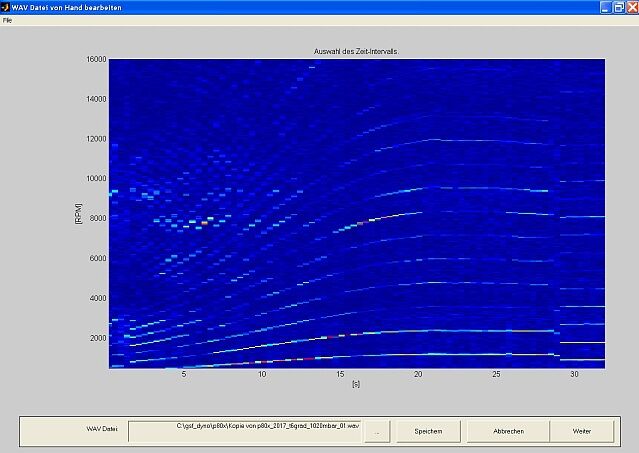The height and width of the screenshot is (453, 639).
Task: Click the 20 tick label on the time axis
Action: (x=418, y=376)
